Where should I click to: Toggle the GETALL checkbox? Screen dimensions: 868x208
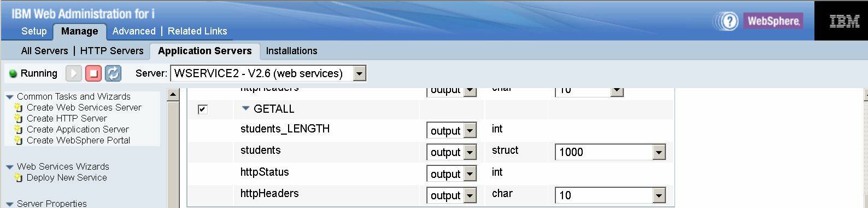coord(202,109)
